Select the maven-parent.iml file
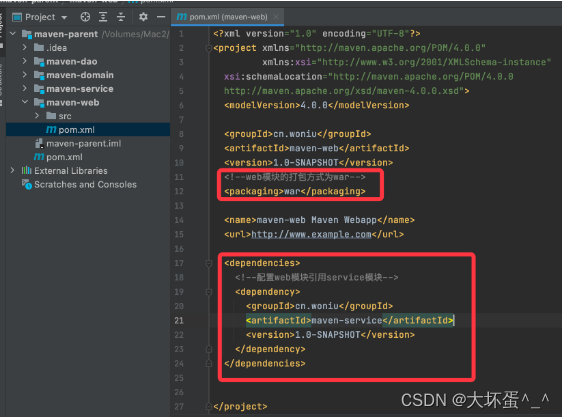565x419 pixels. coord(88,143)
